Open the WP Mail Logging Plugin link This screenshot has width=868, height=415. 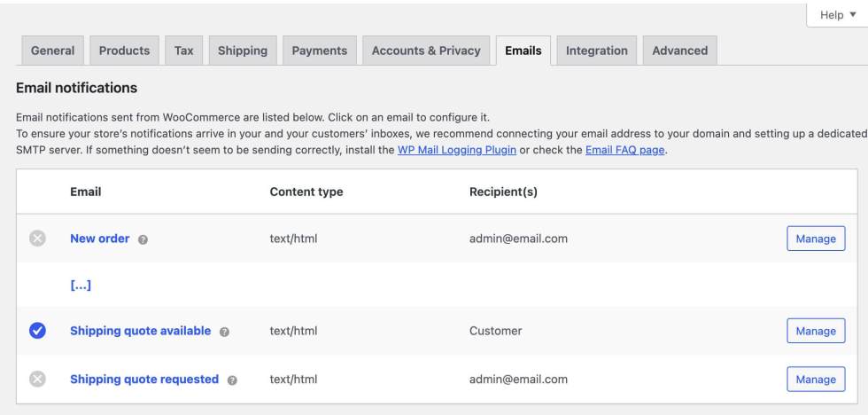457,150
